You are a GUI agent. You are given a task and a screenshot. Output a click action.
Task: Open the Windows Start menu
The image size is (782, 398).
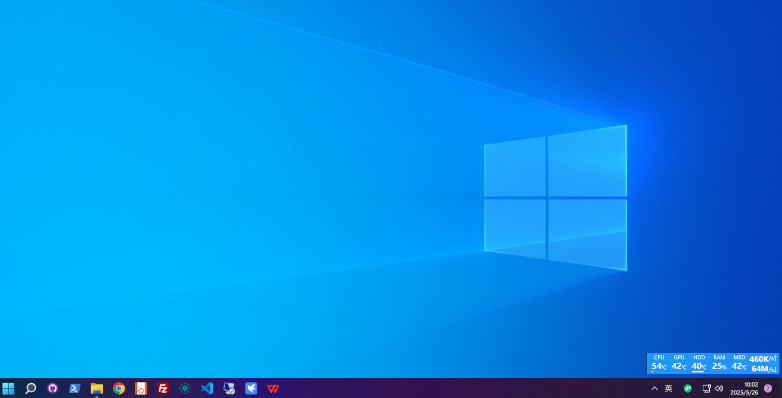8,388
